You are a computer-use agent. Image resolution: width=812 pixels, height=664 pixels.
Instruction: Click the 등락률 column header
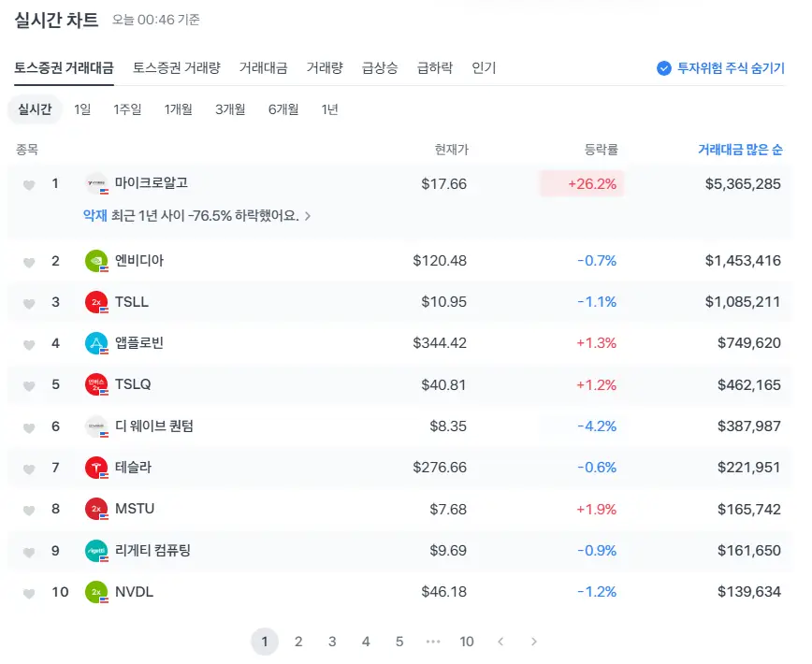click(602, 150)
